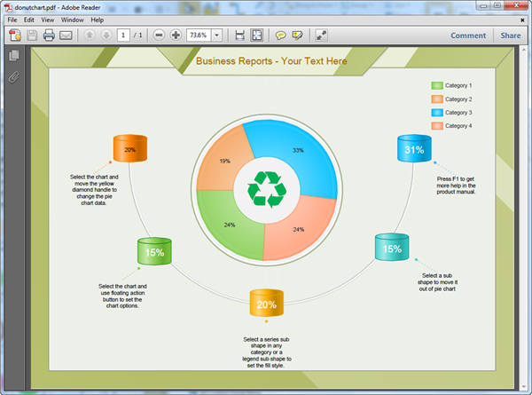Open the zoom percentage dropdown arrow

coord(217,36)
